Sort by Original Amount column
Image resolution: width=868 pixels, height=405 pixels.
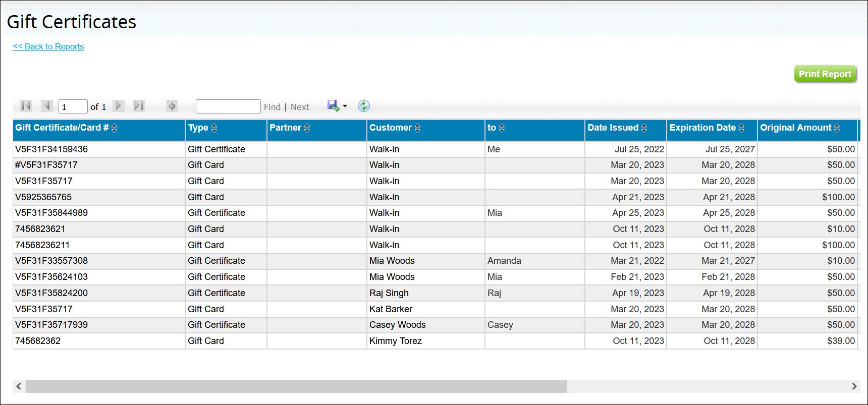(x=837, y=128)
